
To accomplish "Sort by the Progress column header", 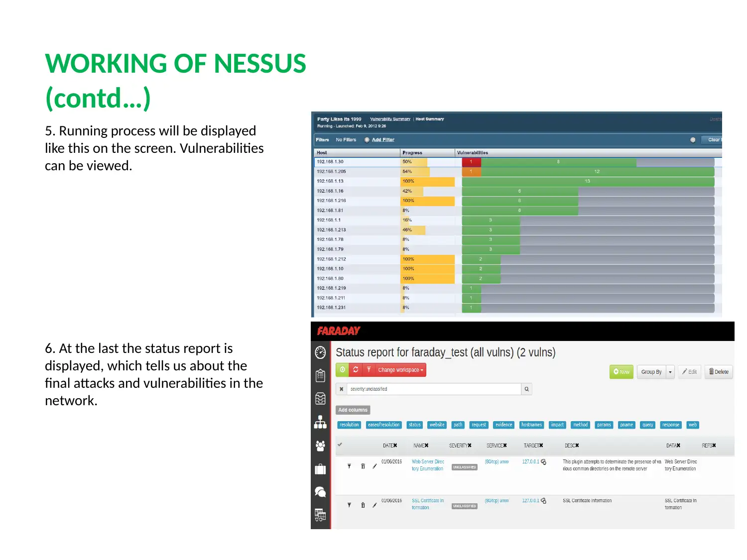I will [x=427, y=153].
